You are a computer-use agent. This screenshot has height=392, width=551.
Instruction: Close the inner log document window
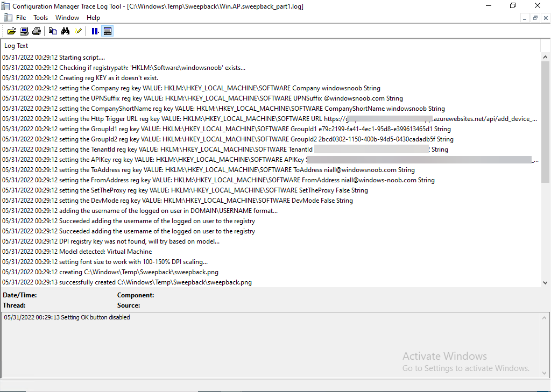[546, 18]
